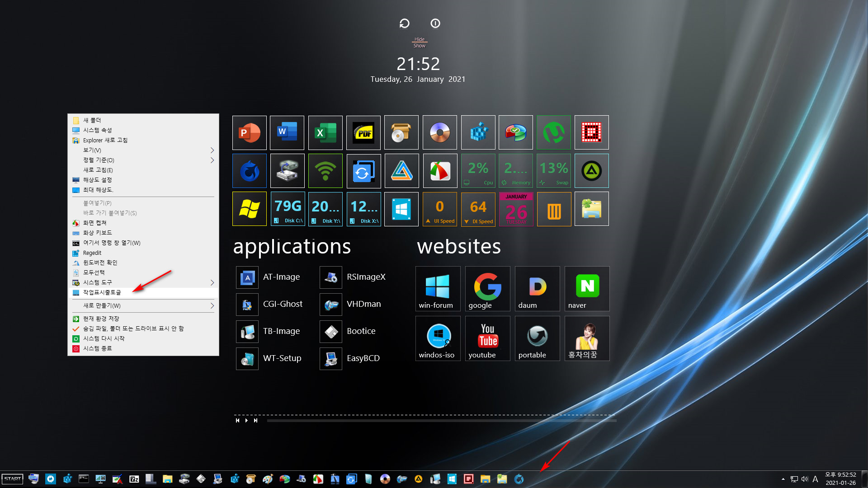Image resolution: width=868 pixels, height=488 pixels.
Task: Launch the Word tile
Action: (287, 132)
